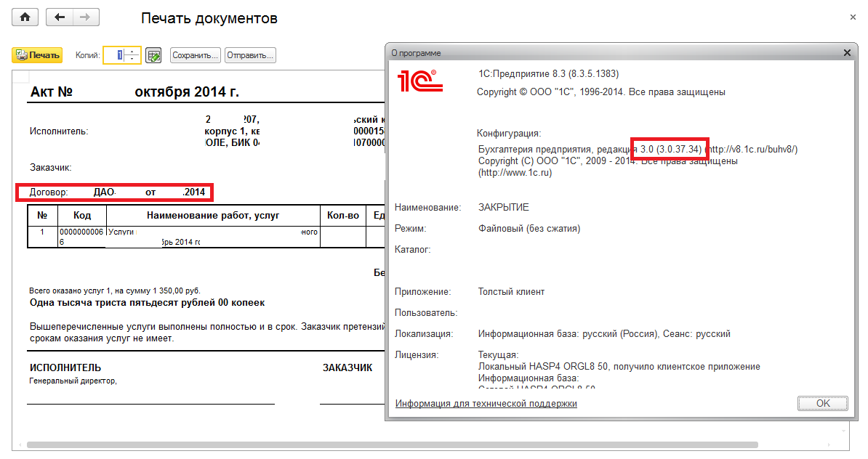The width and height of the screenshot is (868, 459).
Task: Open Информация для технической поддержки link
Action: pos(486,404)
